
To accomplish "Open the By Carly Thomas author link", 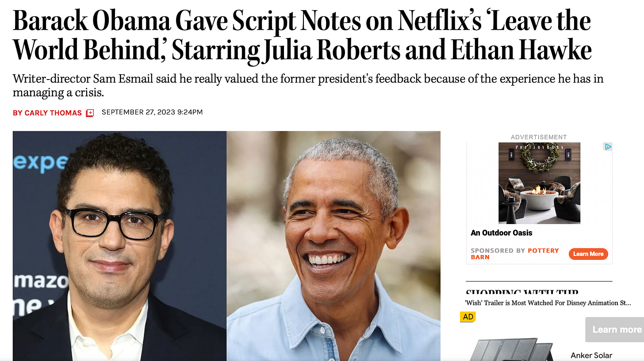I will point(47,113).
